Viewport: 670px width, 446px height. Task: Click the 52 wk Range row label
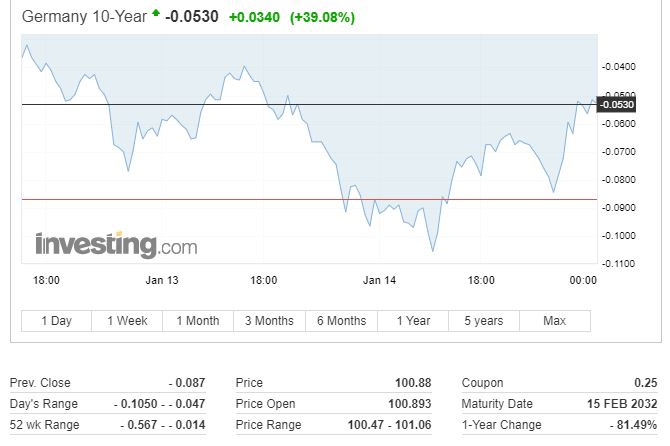[x=44, y=425]
